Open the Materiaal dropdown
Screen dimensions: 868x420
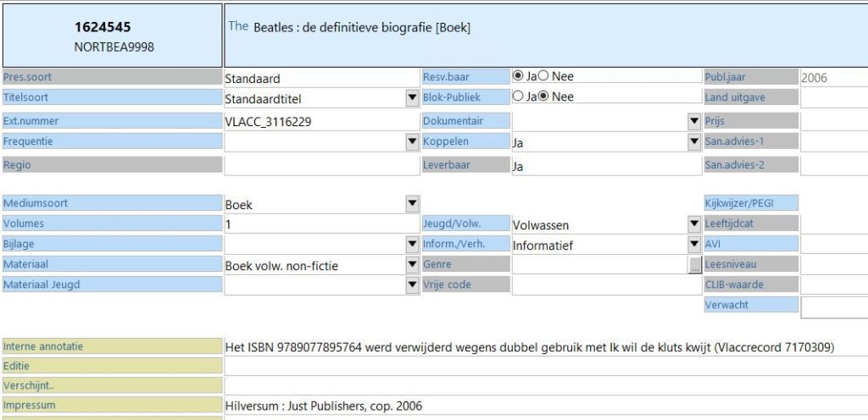point(412,265)
